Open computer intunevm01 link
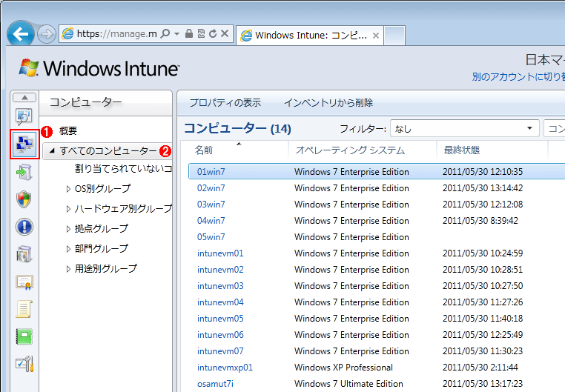Viewport: 565px width, 392px height. point(220,253)
